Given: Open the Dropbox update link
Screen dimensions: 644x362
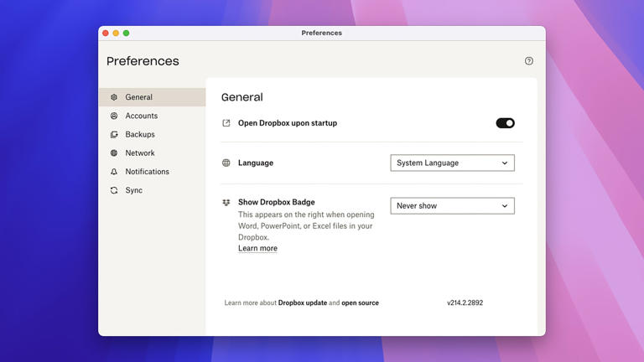Looking at the screenshot, I should click(x=303, y=303).
